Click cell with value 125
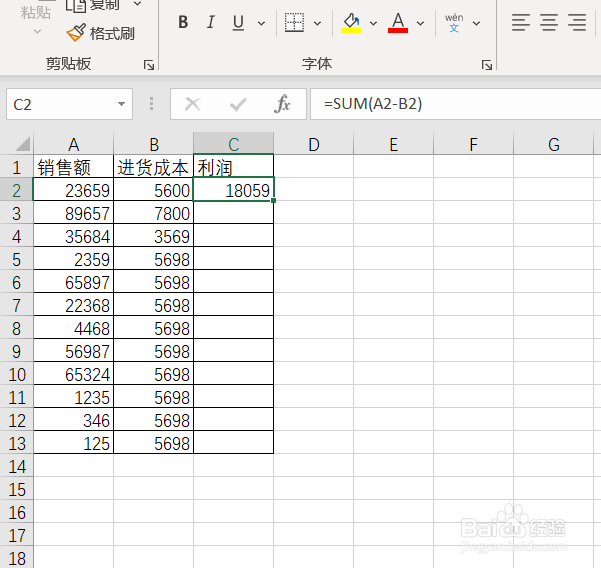This screenshot has height=568, width=601. pos(74,442)
